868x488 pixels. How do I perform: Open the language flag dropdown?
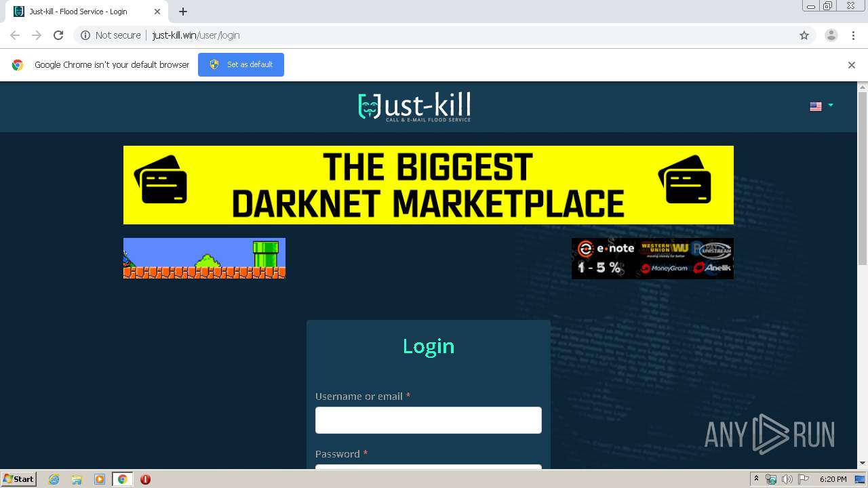click(x=821, y=106)
